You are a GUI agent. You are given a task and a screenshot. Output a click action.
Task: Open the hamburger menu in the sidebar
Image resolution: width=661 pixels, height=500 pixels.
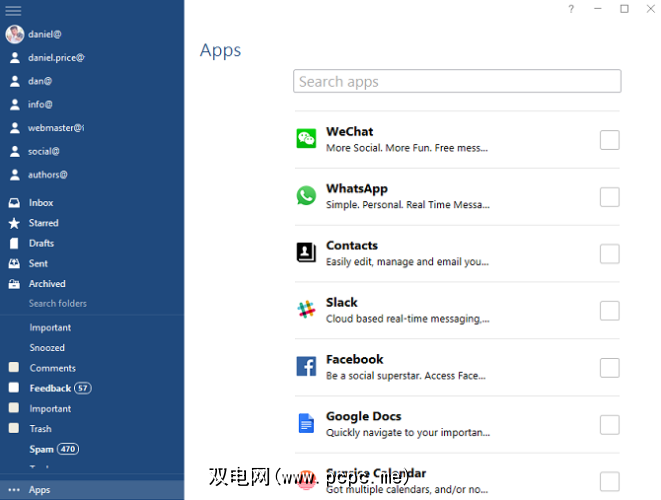coord(13,11)
